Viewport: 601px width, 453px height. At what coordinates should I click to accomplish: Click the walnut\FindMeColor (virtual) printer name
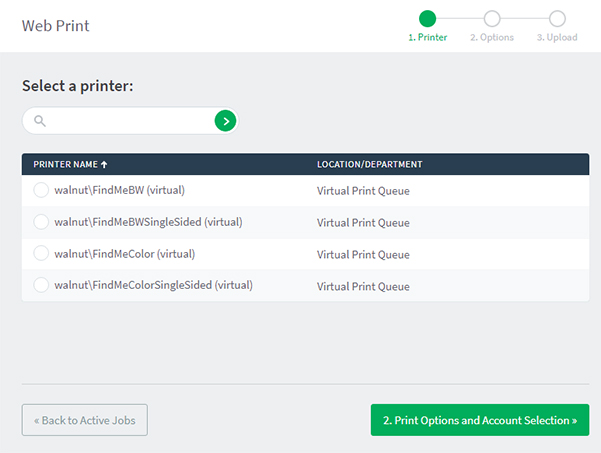point(124,254)
